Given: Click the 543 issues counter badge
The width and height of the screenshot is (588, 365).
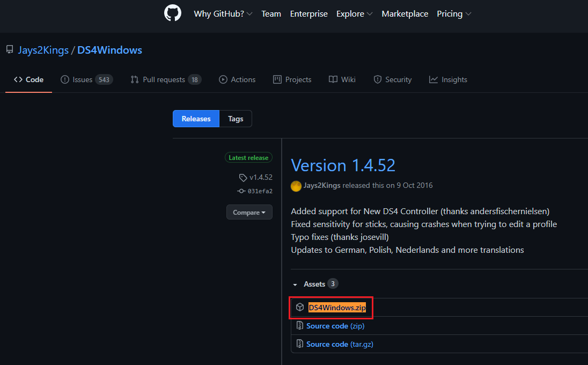Looking at the screenshot, I should click(x=104, y=79).
